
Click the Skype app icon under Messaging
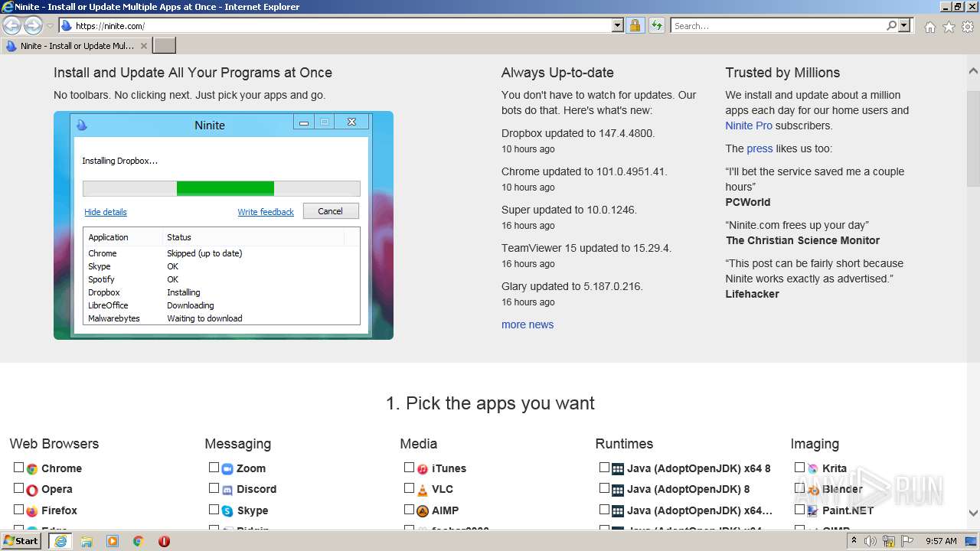[227, 510]
